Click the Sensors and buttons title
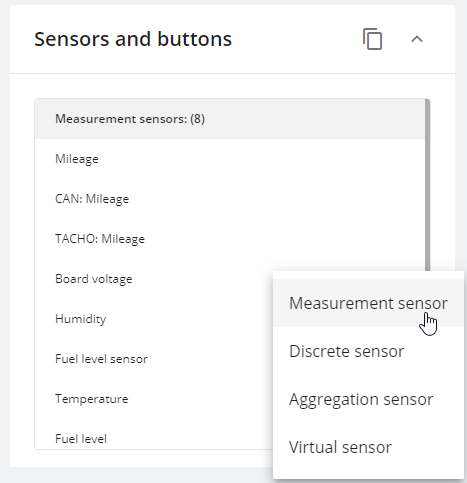This screenshot has width=467, height=483. coord(133,39)
